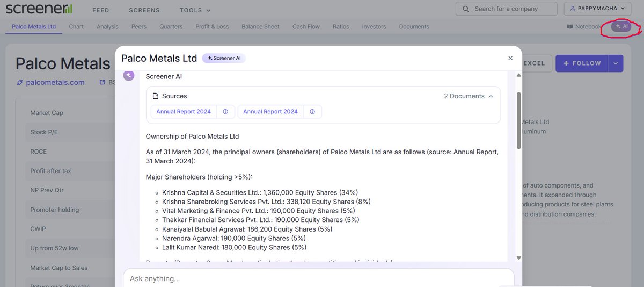Switch to the Profit & Loss tab
644x287 pixels.
pyautogui.click(x=212, y=26)
